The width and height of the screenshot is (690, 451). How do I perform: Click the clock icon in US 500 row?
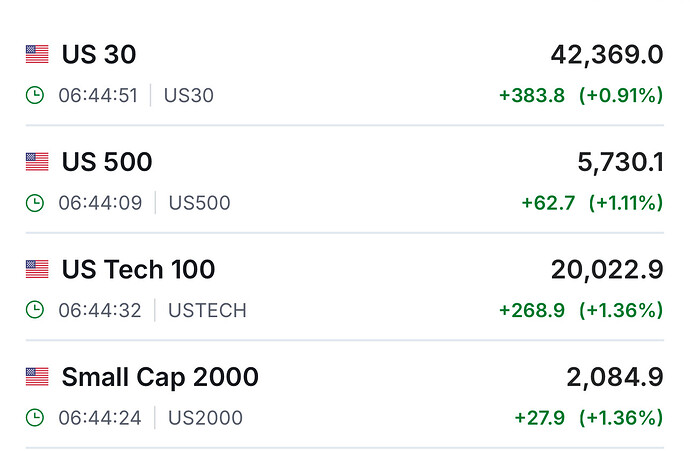point(35,203)
